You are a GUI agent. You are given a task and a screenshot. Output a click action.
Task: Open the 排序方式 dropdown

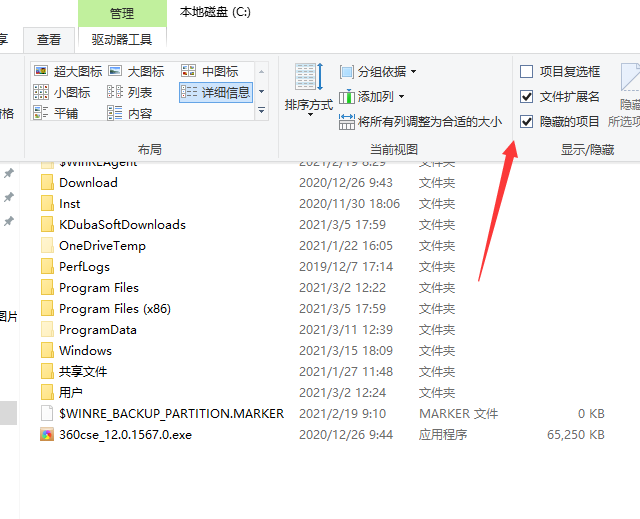click(x=308, y=88)
